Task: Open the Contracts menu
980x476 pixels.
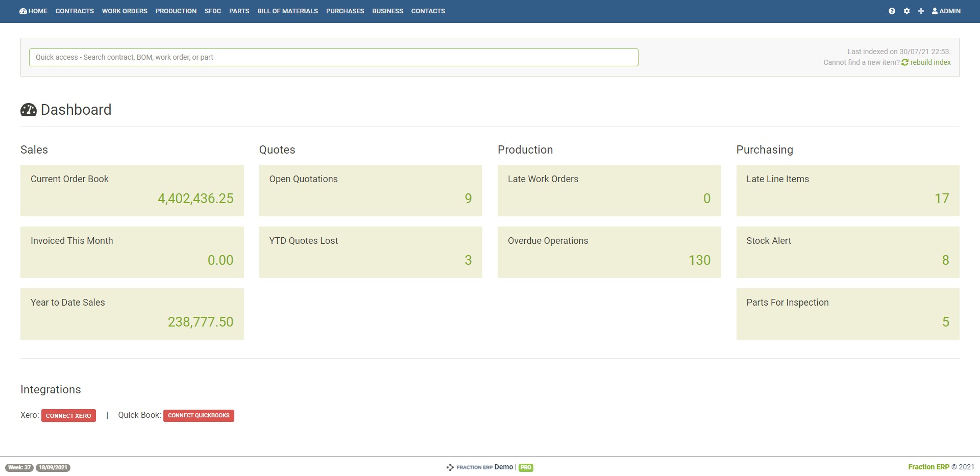Action: pyautogui.click(x=75, y=11)
